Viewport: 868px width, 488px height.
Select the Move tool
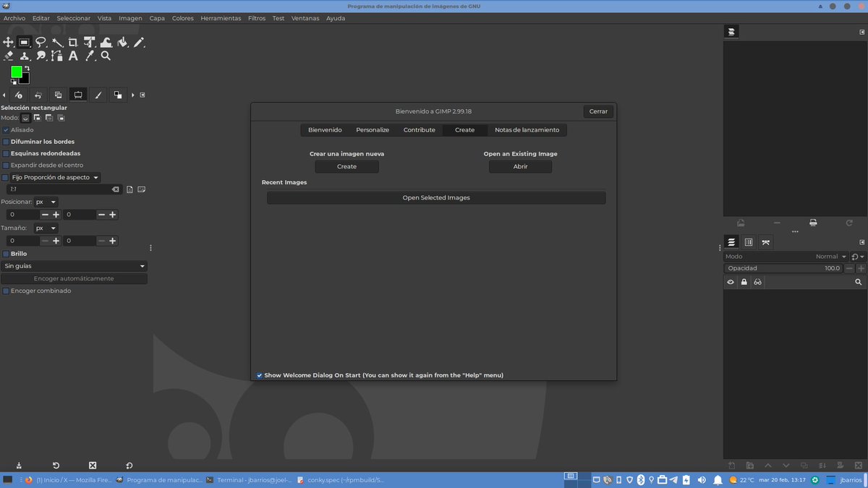(8, 43)
